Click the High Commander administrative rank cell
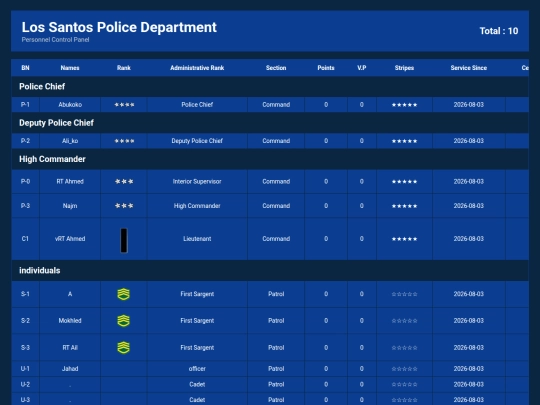540x405 pixels. point(197,206)
